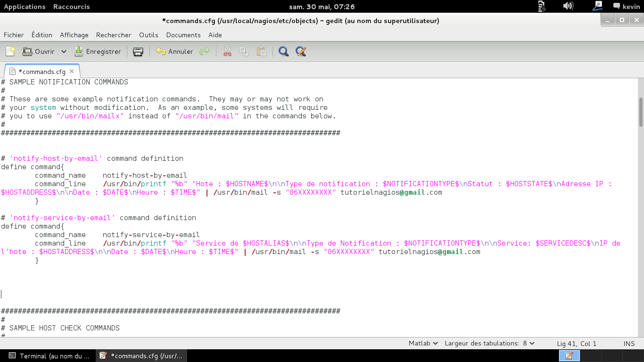Toggle INS insert mode indicator
The height and width of the screenshot is (362, 644).
(629, 344)
